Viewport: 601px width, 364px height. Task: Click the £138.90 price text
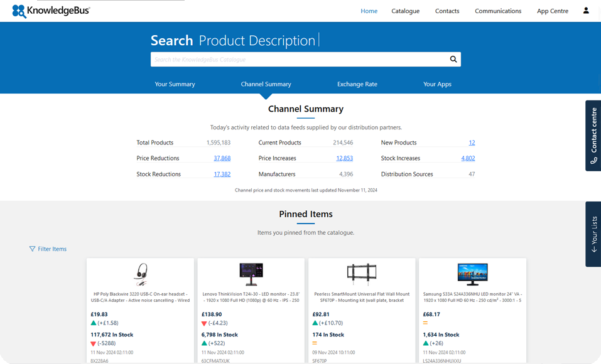coord(212,314)
